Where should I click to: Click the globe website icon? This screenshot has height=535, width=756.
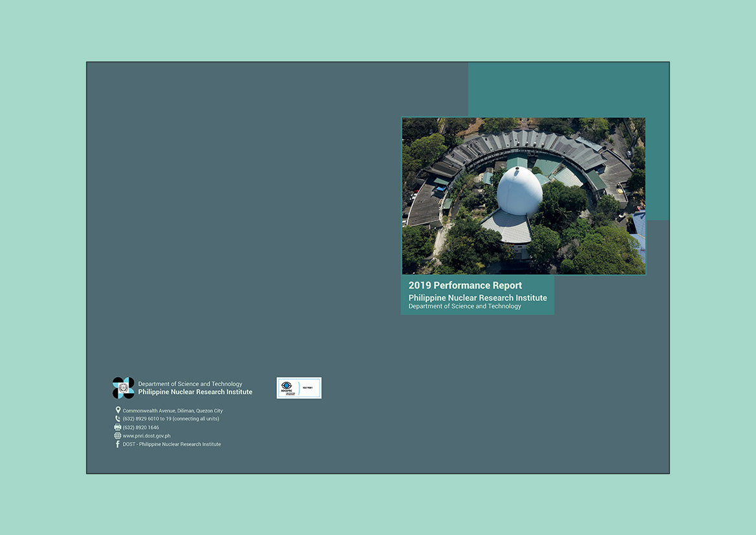(x=118, y=435)
